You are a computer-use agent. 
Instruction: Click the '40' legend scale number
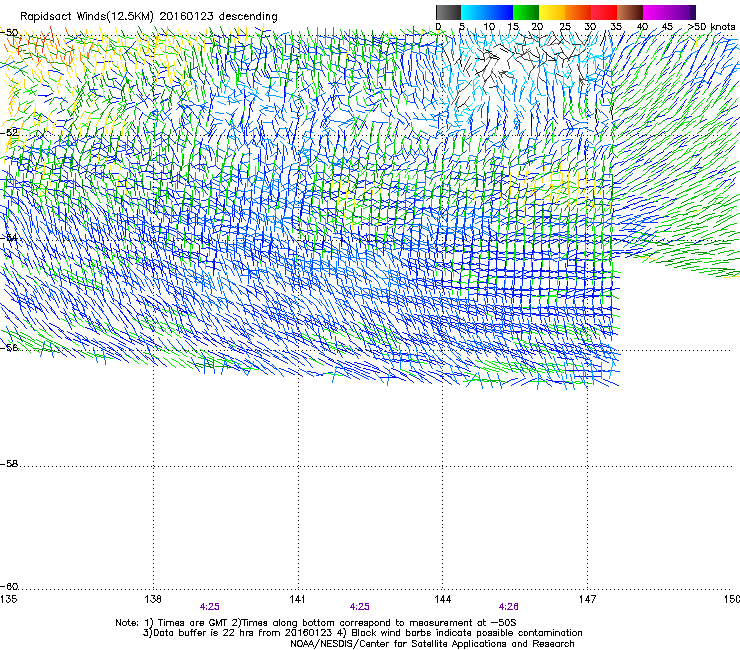click(642, 27)
